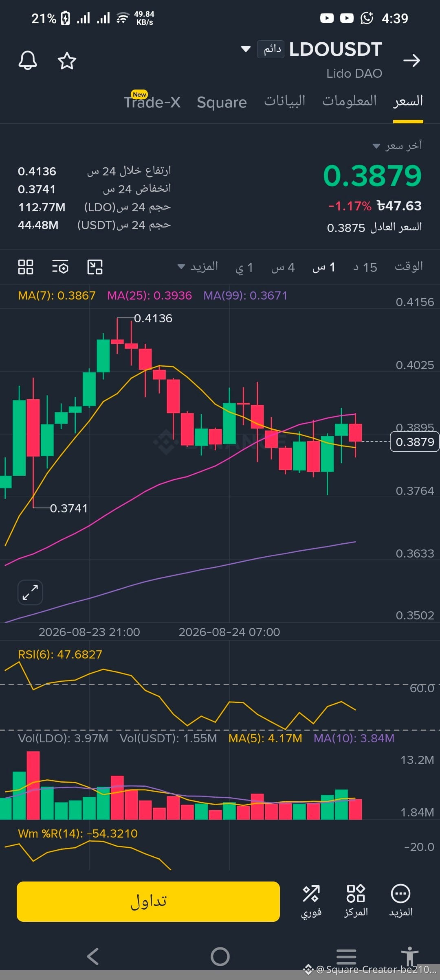This screenshot has width=440, height=980.
Task: Tap the 0.3741 low price marker
Action: point(69,508)
